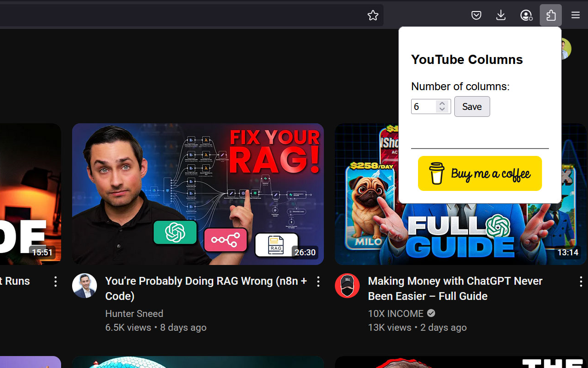This screenshot has height=368, width=588.
Task: Visit the 10X INCOME channel name
Action: coord(396,314)
